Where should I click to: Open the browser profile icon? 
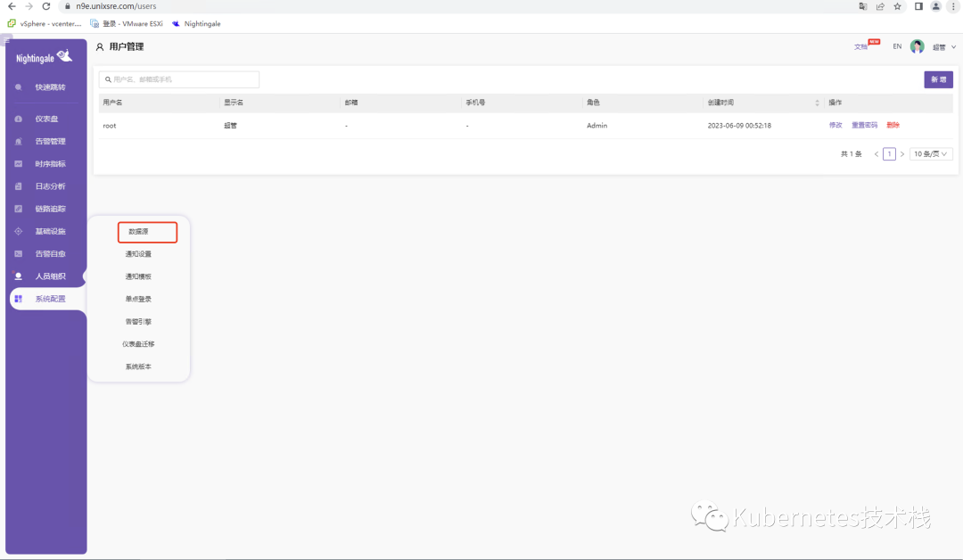(936, 6)
